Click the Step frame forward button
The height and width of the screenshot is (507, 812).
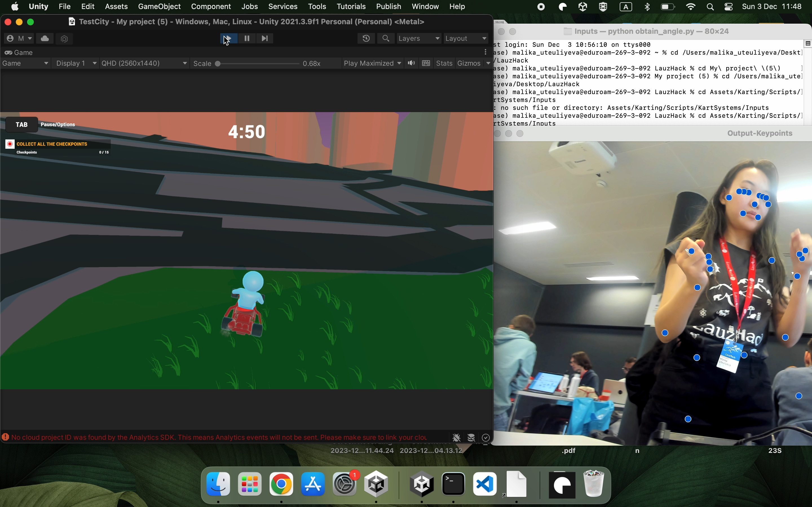265,39
